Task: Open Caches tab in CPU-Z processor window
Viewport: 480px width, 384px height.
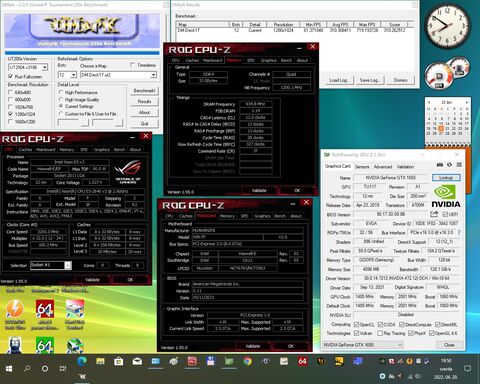Action: (x=25, y=150)
